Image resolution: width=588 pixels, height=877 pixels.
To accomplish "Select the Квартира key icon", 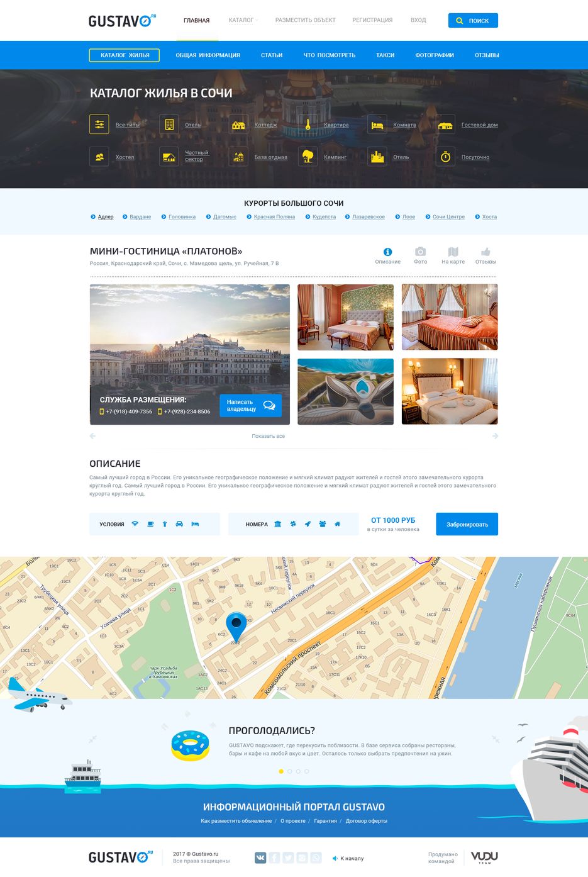I will coord(308,125).
